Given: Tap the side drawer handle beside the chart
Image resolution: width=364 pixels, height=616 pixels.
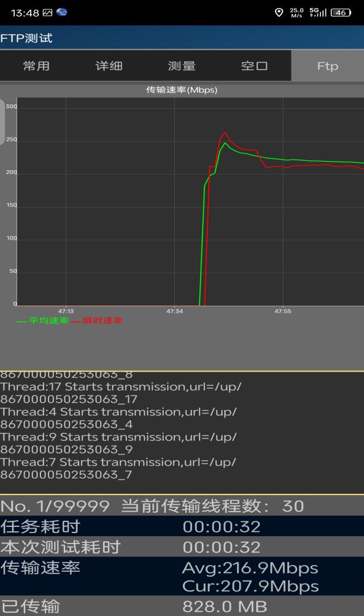Looking at the screenshot, I should pyautogui.click(x=2, y=122).
